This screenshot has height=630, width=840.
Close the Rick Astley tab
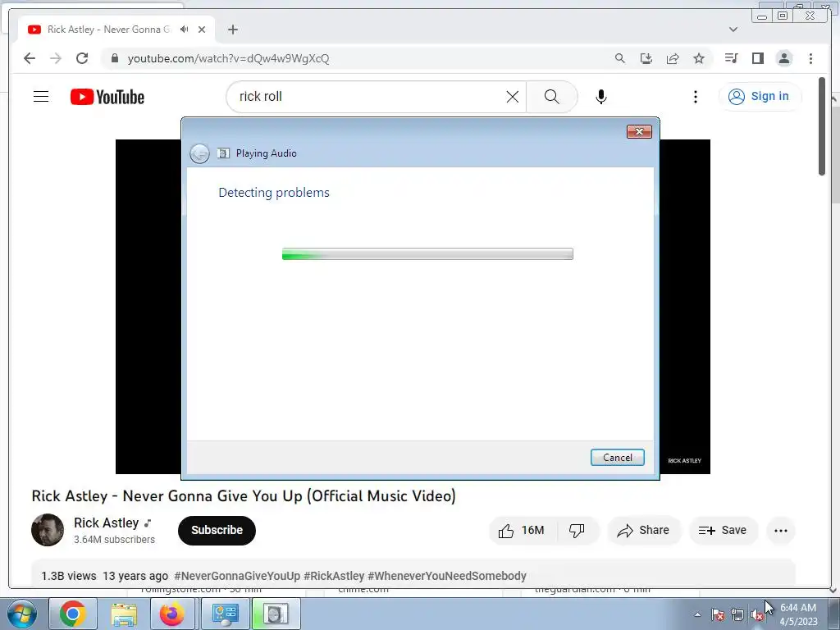(x=202, y=30)
